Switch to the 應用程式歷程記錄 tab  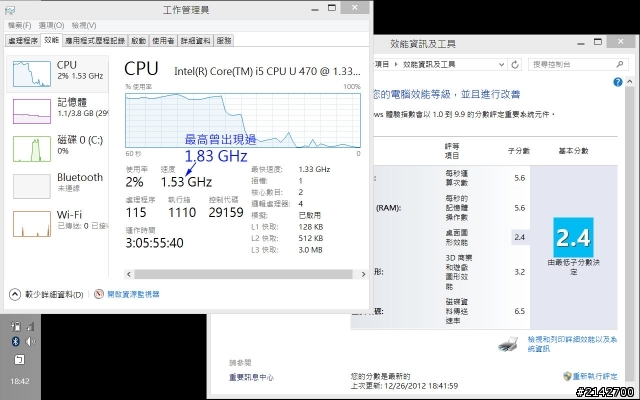click(95, 40)
